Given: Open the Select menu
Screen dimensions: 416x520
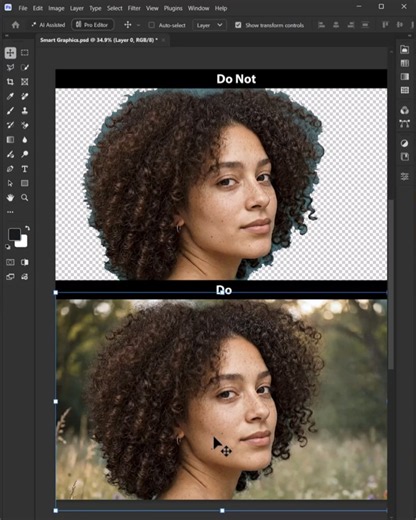Looking at the screenshot, I should [115, 8].
